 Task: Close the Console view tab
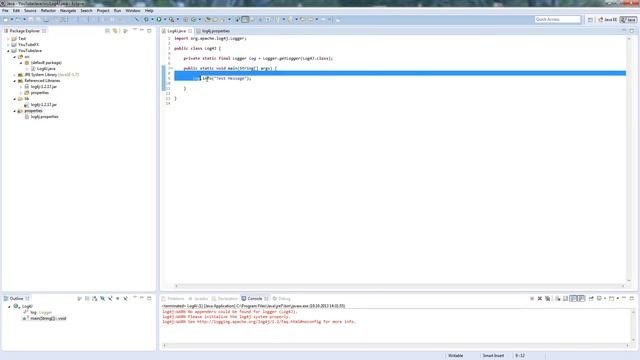(x=266, y=299)
